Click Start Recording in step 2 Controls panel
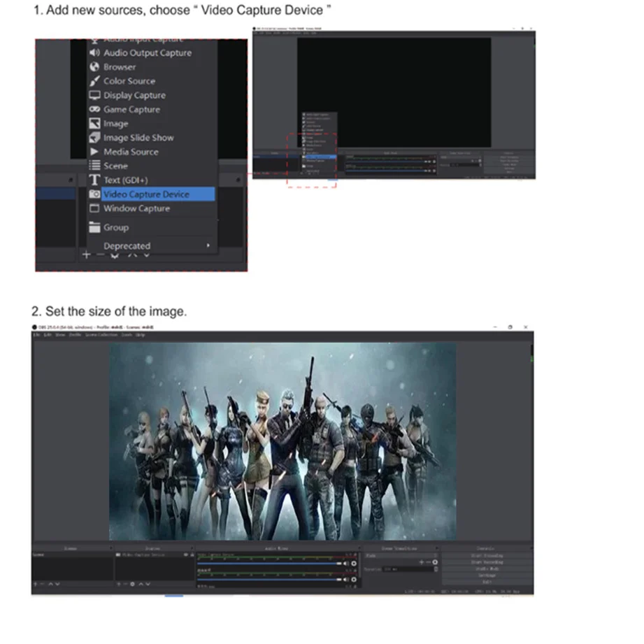This screenshot has height=644, width=644. tap(487, 562)
